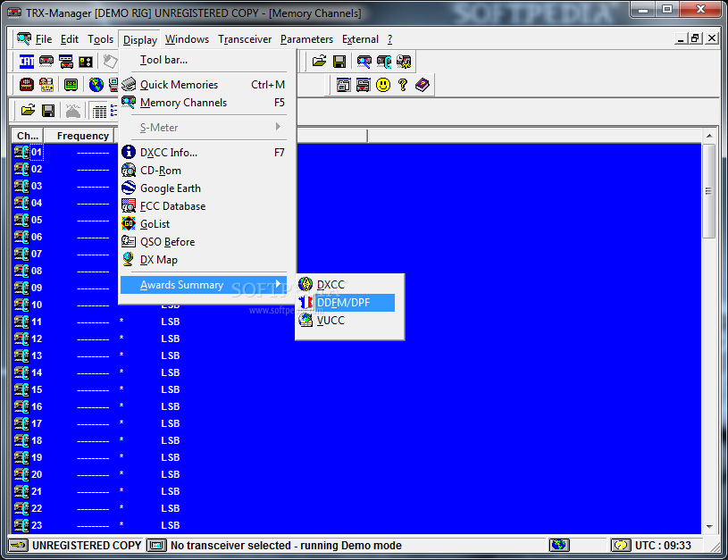Click the yellow-black control panel toolbar icon
The image size is (728, 560).
pos(86,62)
